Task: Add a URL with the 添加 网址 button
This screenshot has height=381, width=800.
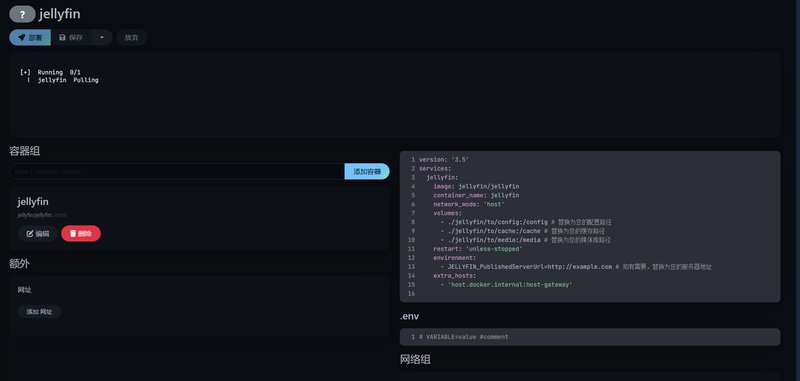Action: pos(39,312)
